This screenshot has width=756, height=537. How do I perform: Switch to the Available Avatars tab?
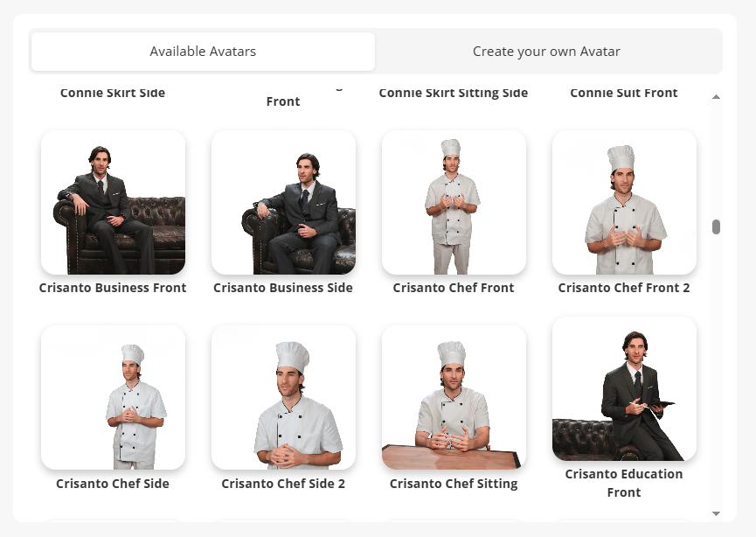203,52
